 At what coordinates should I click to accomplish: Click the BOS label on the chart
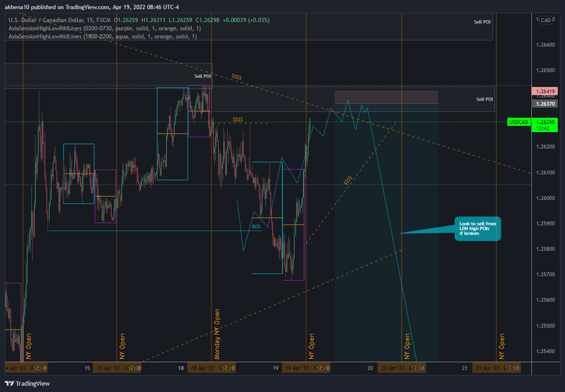pos(256,227)
